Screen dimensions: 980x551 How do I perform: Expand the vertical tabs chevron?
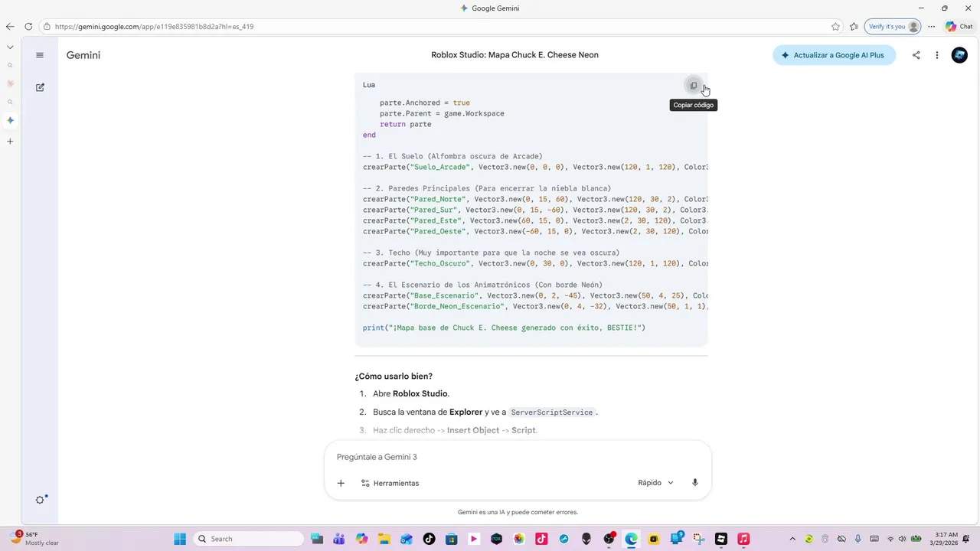pyautogui.click(x=10, y=47)
